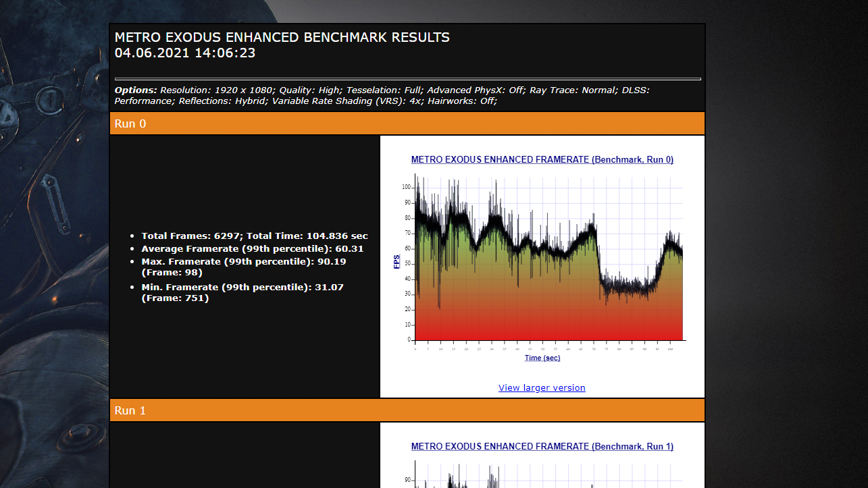This screenshot has width=868, height=488.
Task: Click the Run 1 chart title text
Action: click(542, 447)
